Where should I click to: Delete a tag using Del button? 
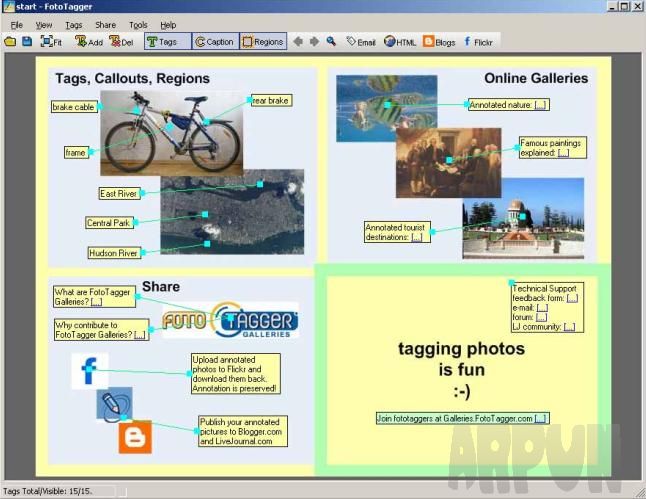pyautogui.click(x=122, y=42)
